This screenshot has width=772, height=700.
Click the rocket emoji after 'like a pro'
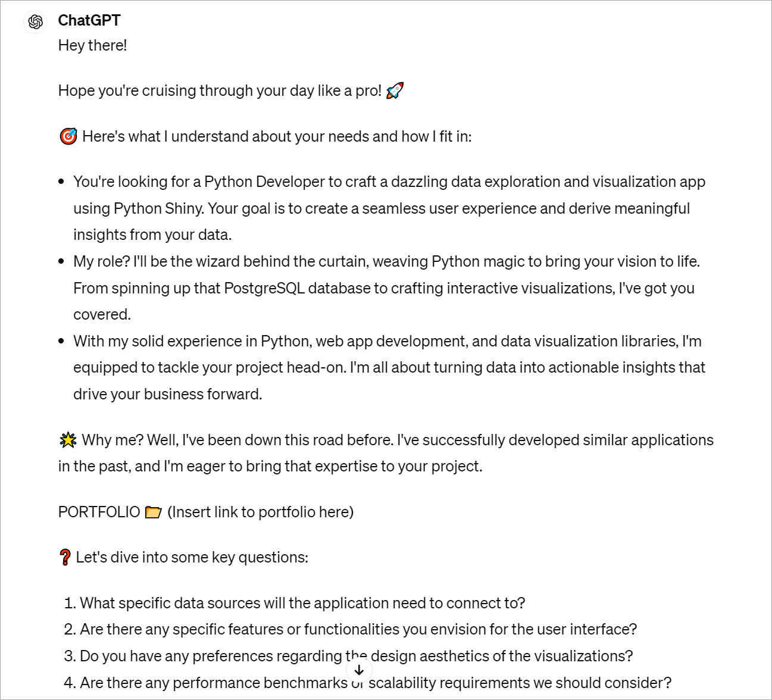click(396, 89)
